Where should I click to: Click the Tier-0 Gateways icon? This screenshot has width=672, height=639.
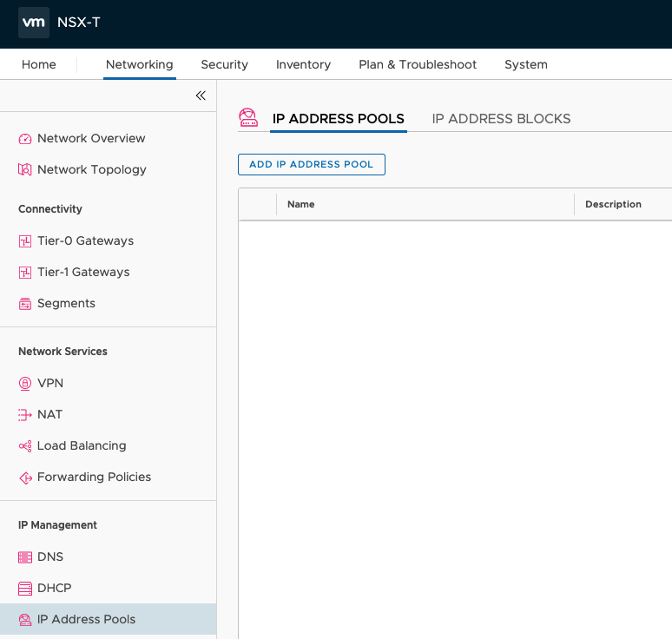tap(25, 241)
